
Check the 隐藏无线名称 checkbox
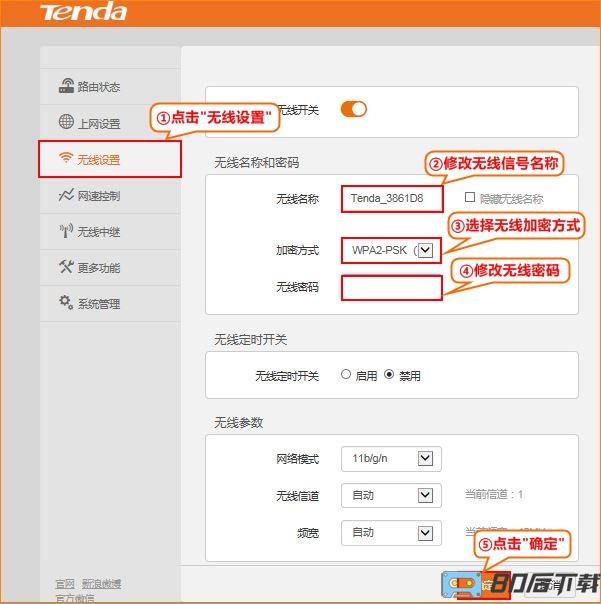click(470, 197)
